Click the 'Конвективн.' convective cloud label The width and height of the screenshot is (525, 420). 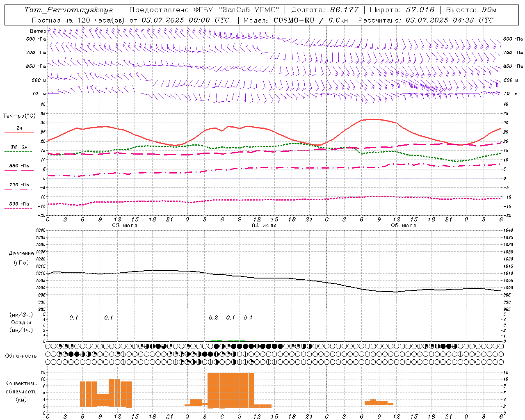[x=21, y=383]
